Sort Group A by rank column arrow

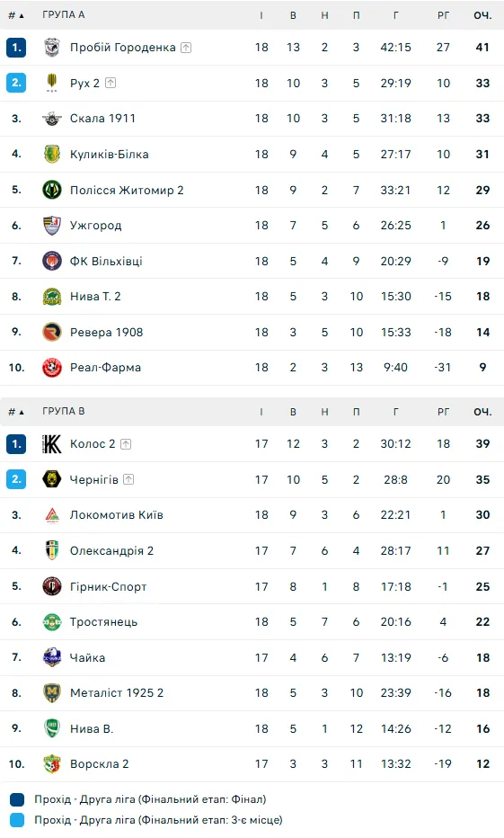(x=22, y=16)
